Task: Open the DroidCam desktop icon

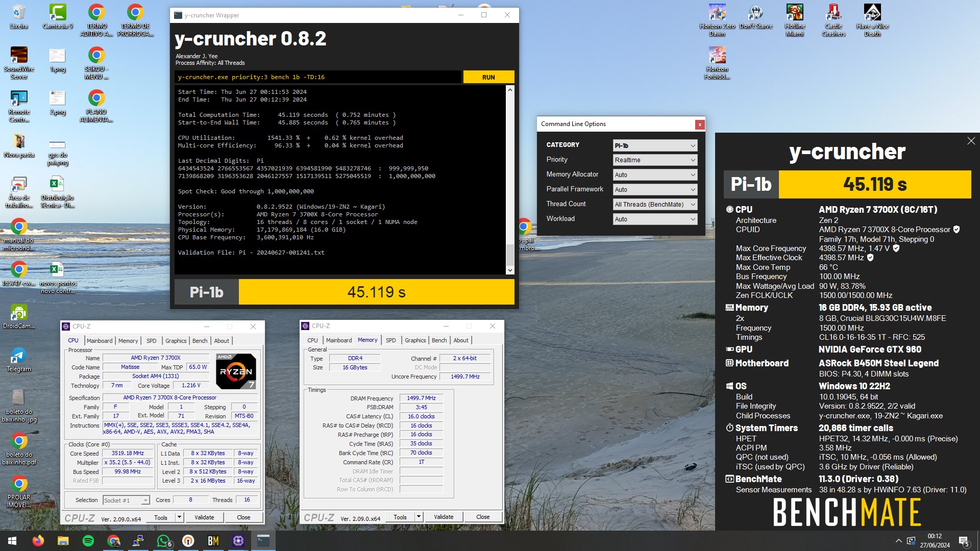Action: (x=19, y=316)
